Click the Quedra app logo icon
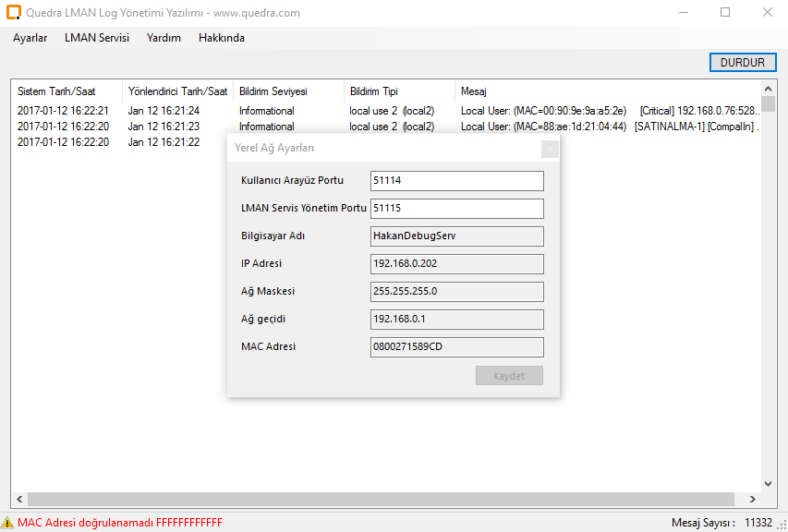Viewport: 788px width, 532px height. (13, 13)
